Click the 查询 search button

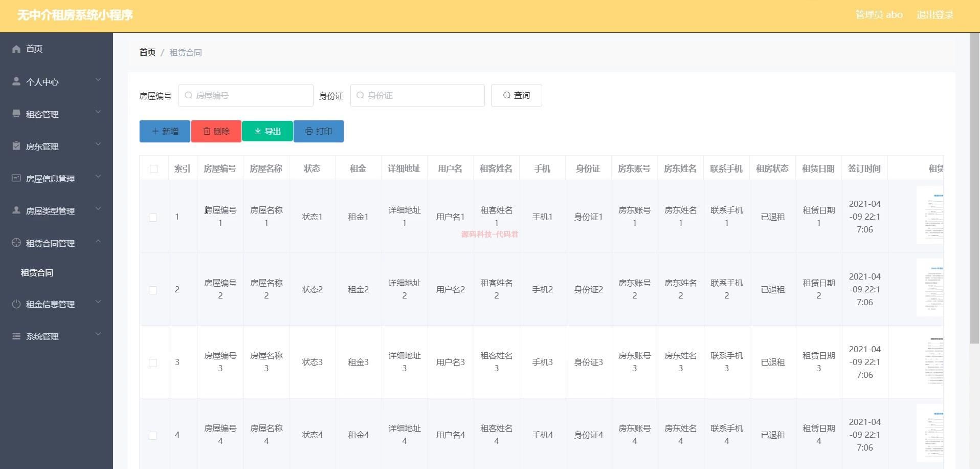point(516,95)
